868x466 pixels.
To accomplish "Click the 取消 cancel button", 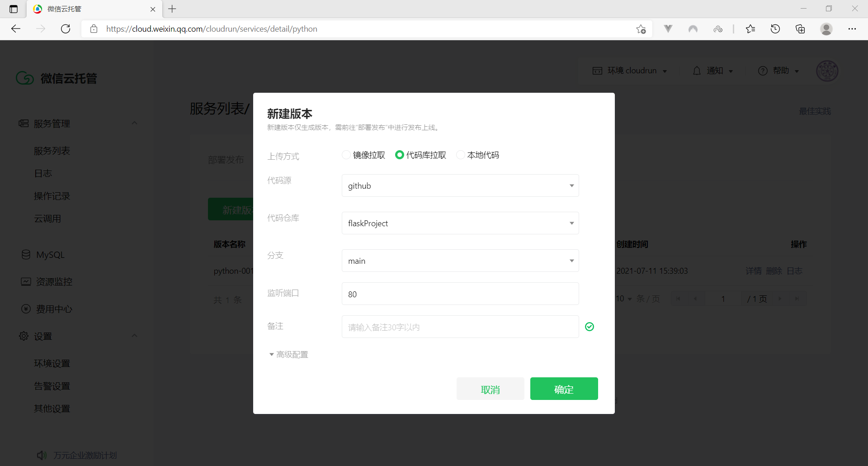I will point(490,389).
